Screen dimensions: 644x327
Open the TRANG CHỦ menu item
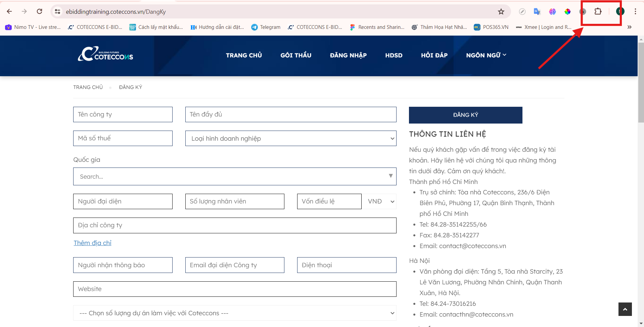pos(244,55)
